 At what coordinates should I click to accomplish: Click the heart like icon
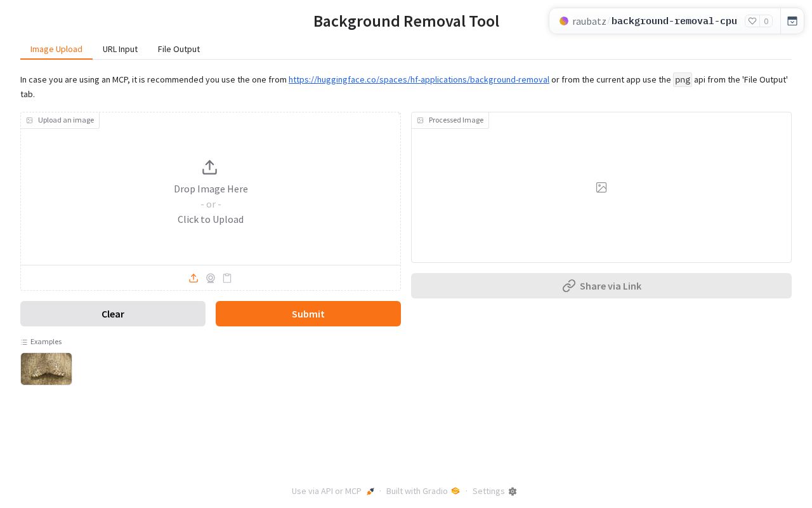coord(752,21)
